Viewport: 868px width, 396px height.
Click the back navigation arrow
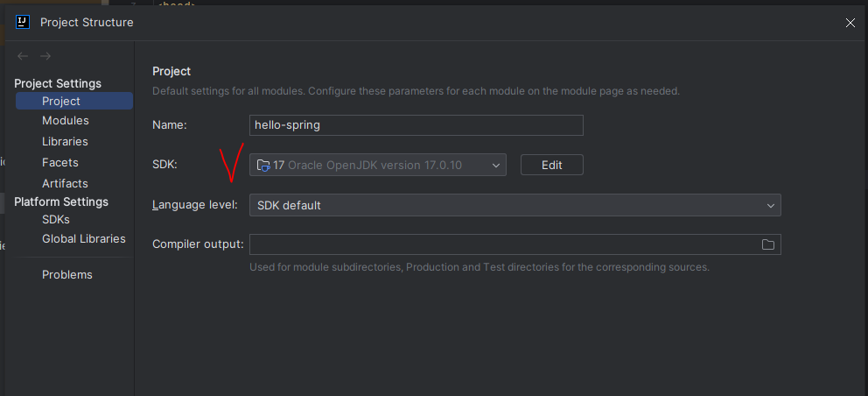(23, 56)
